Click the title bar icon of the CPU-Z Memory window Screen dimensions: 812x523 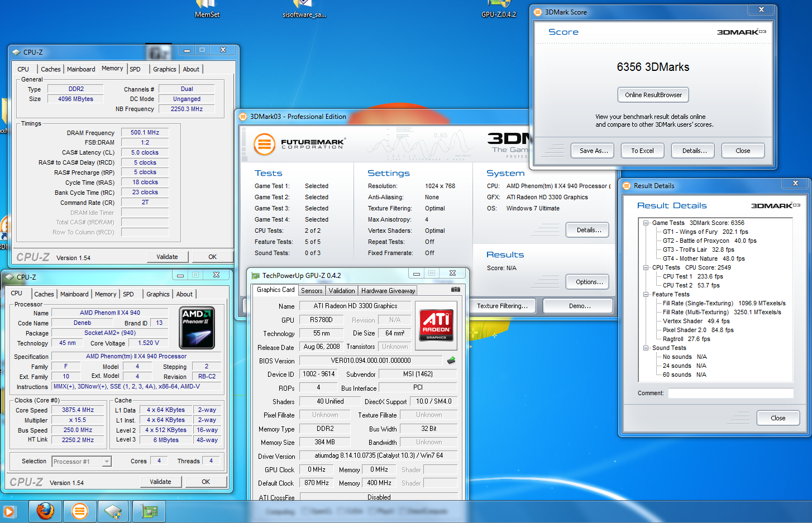click(x=16, y=52)
